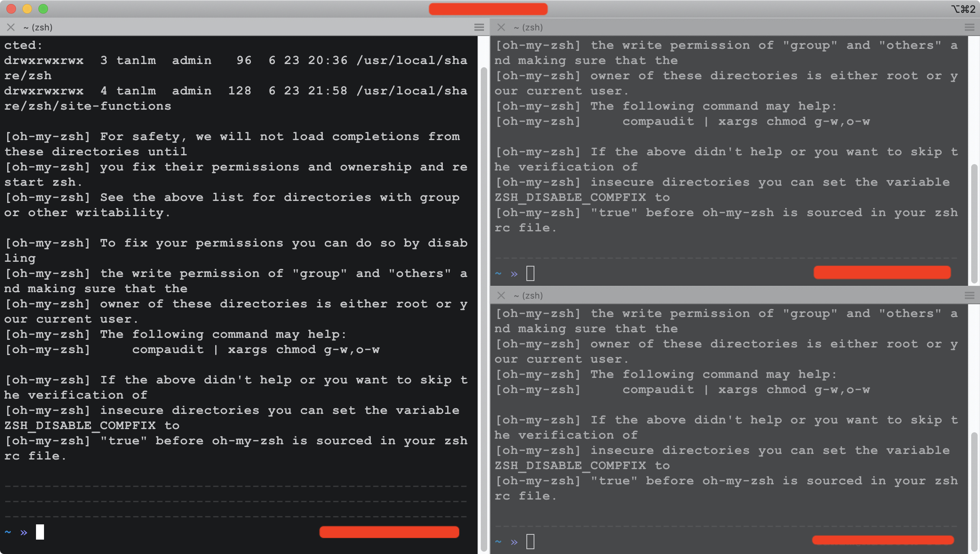Click the '~ »' prompt symbol in top-right pane
The width and height of the screenshot is (980, 554).
point(506,273)
